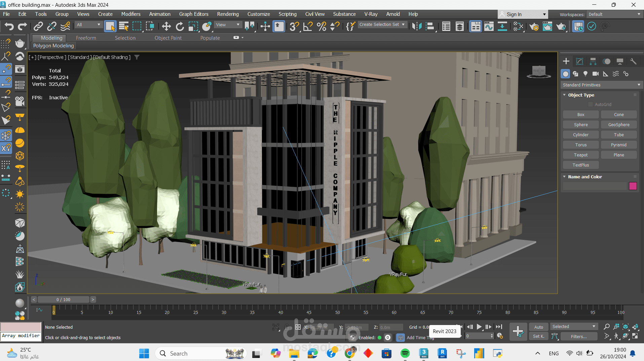Toggle the ribbon display button
Viewport: 644px width, 361px height.
pyautogui.click(x=476, y=26)
